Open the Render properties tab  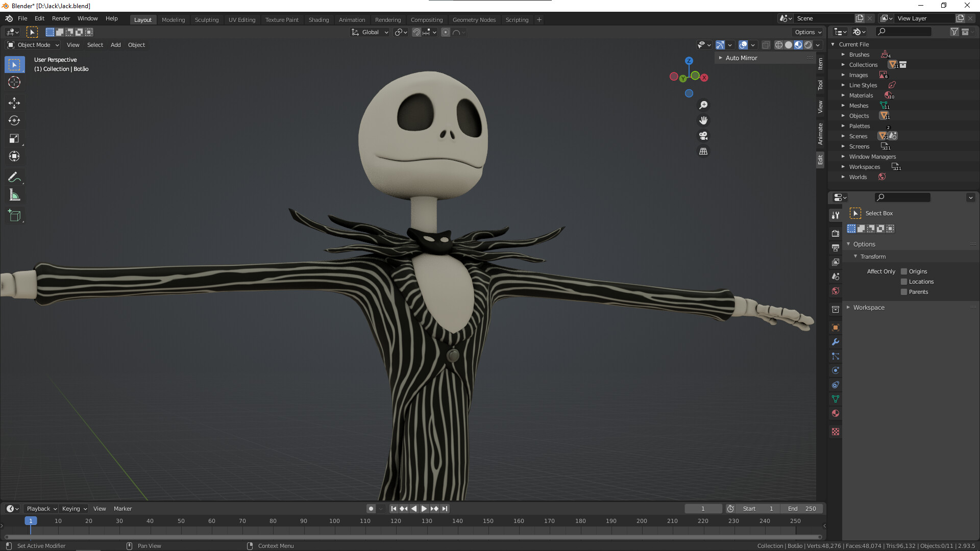(x=836, y=233)
